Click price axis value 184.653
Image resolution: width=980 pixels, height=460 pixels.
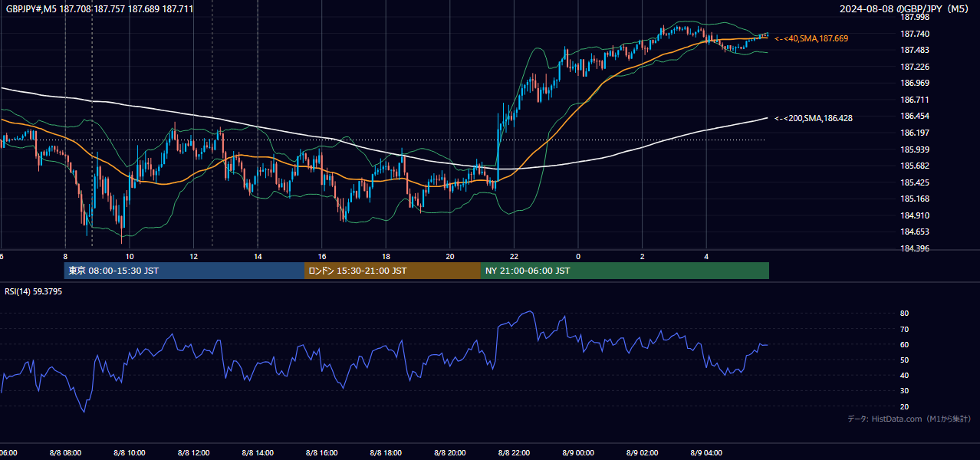(x=915, y=232)
